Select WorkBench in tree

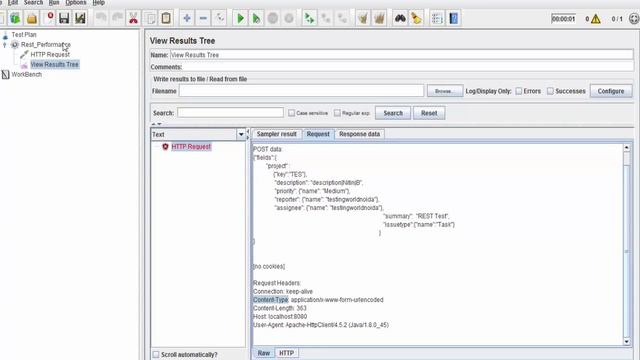click(x=27, y=74)
